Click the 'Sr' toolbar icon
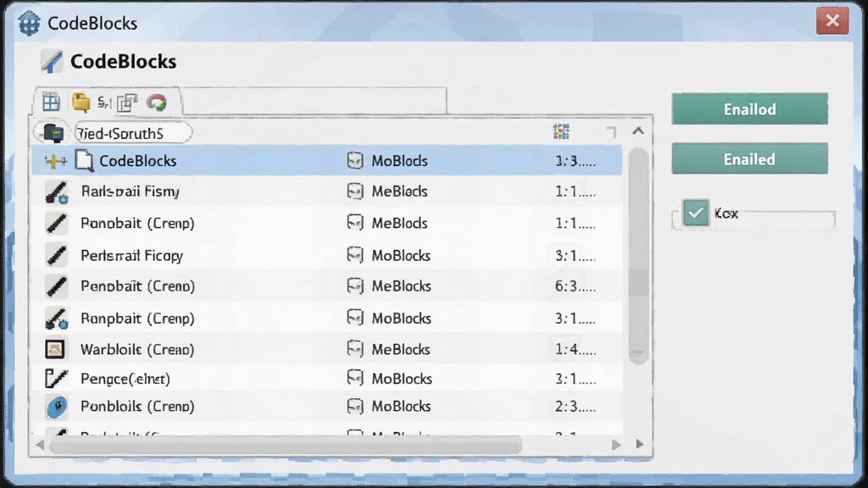This screenshot has height=488, width=868. point(103,103)
